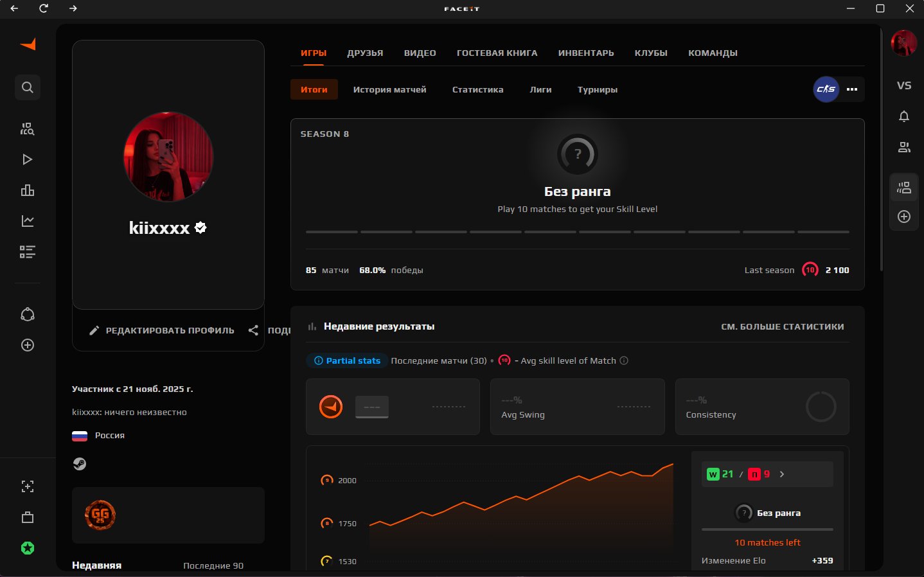
Task: Expand win/loss details chevron
Action: 782,474
